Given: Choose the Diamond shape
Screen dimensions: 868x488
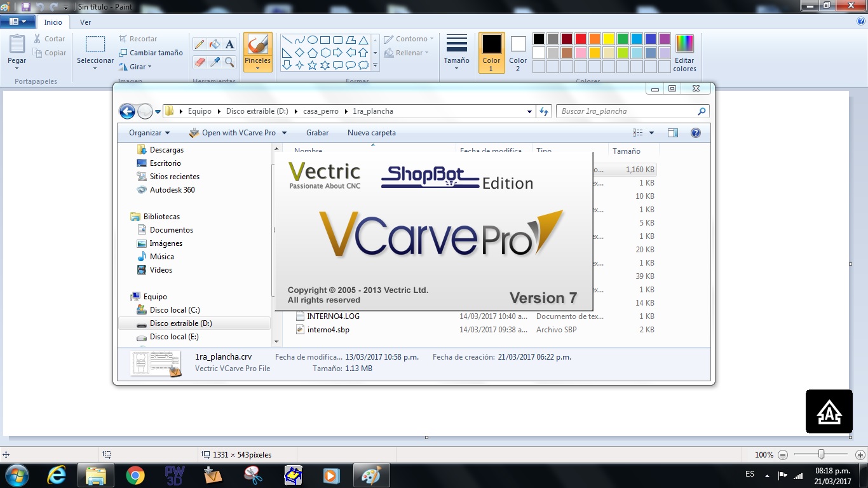Looking at the screenshot, I should click(299, 53).
